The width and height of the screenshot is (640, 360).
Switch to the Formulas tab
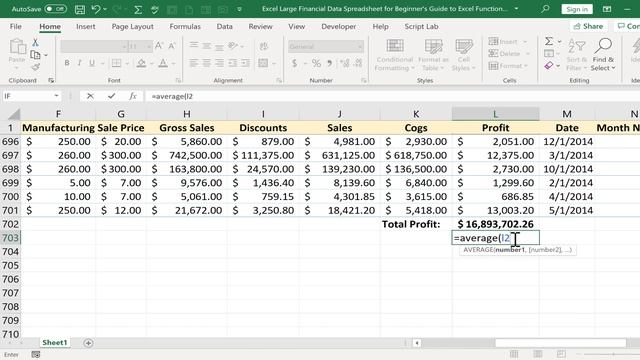[185, 27]
